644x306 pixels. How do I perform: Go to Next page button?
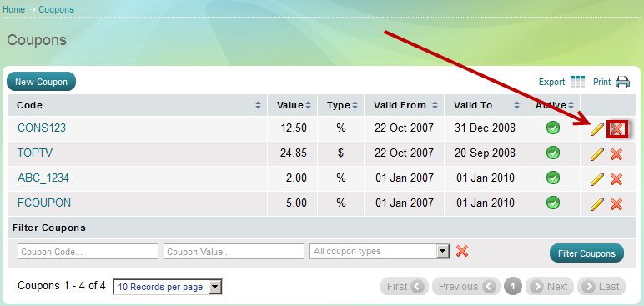pyautogui.click(x=550, y=286)
